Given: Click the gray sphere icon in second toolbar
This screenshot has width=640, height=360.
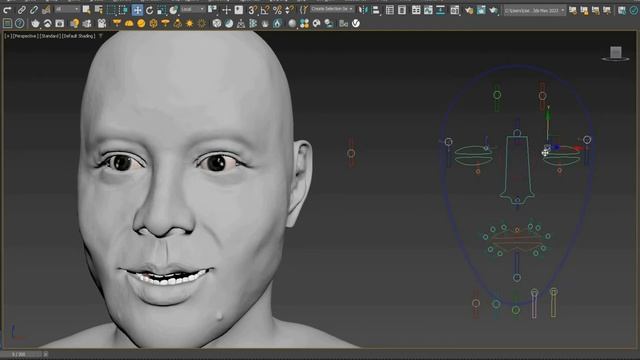Looking at the screenshot, I should click(x=292, y=24).
